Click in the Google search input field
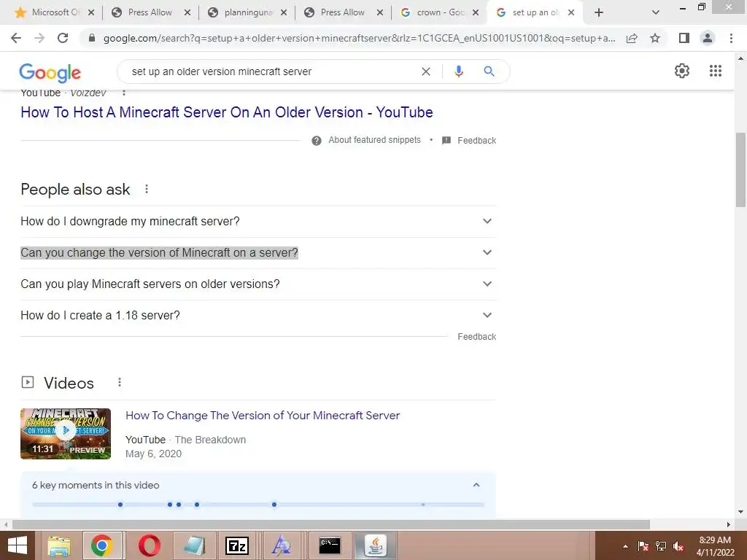The width and height of the screenshot is (747, 560). pos(271,71)
